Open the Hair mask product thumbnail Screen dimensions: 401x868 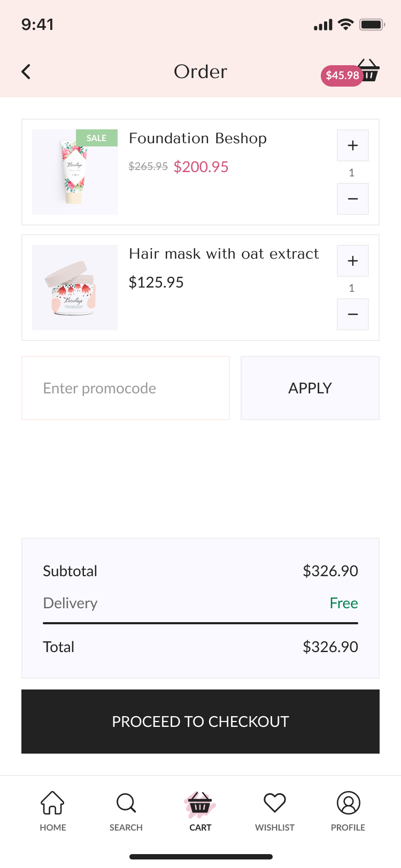[75, 288]
